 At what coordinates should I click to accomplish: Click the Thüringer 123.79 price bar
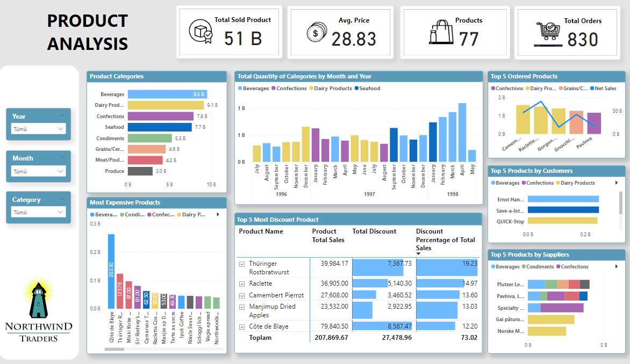pos(120,291)
